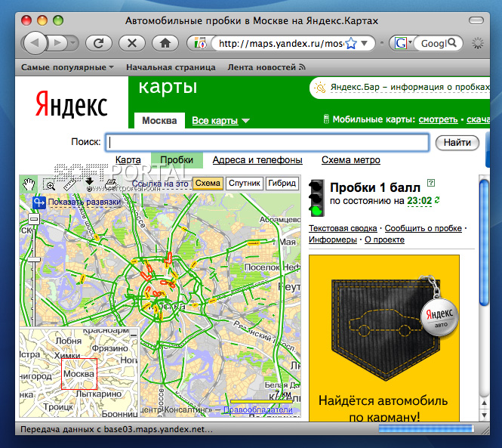This screenshot has width=502, height=448.
Task: Click the Яндекс авто advertisement banner
Action: click(384, 338)
